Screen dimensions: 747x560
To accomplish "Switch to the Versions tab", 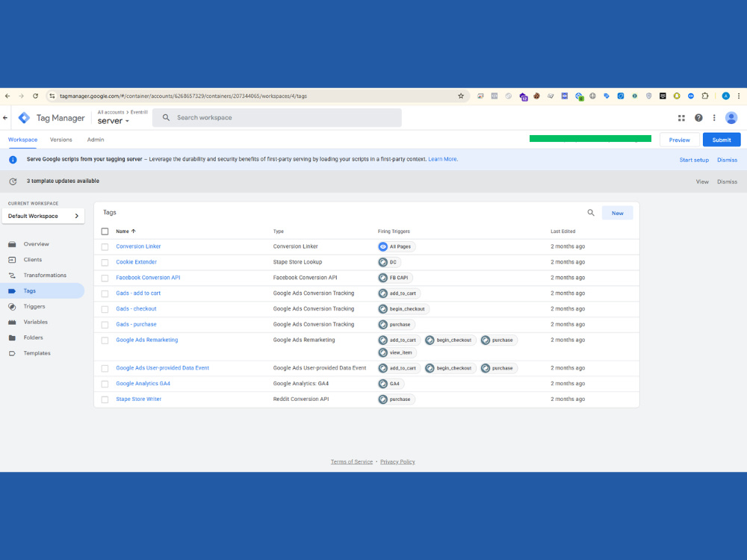I will (x=61, y=140).
